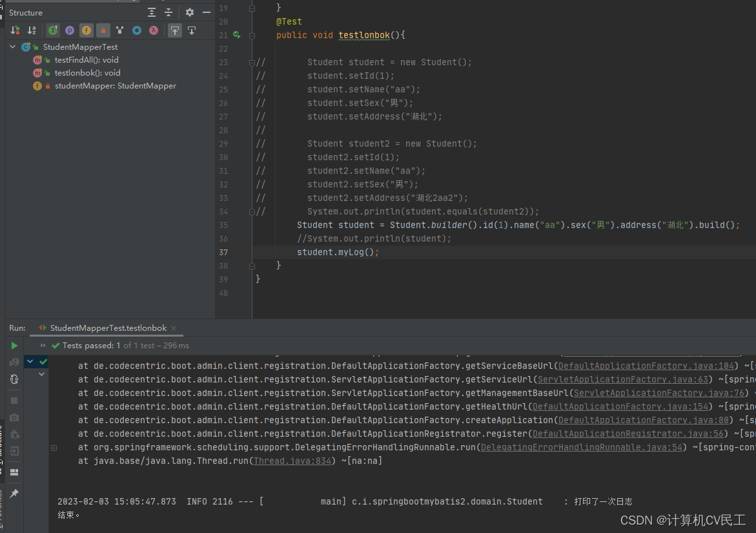Open DefaultApplicationFactory.java:80 link
756x533 pixels.
point(644,420)
